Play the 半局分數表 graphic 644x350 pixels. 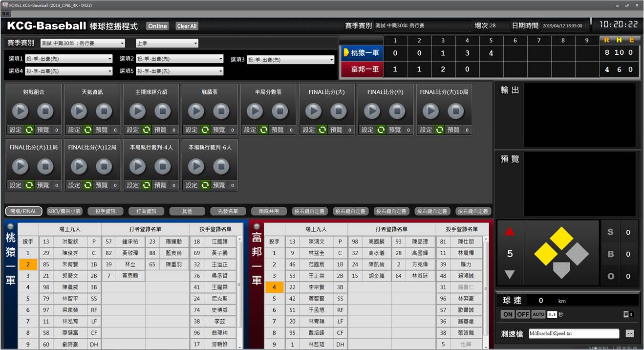point(255,111)
